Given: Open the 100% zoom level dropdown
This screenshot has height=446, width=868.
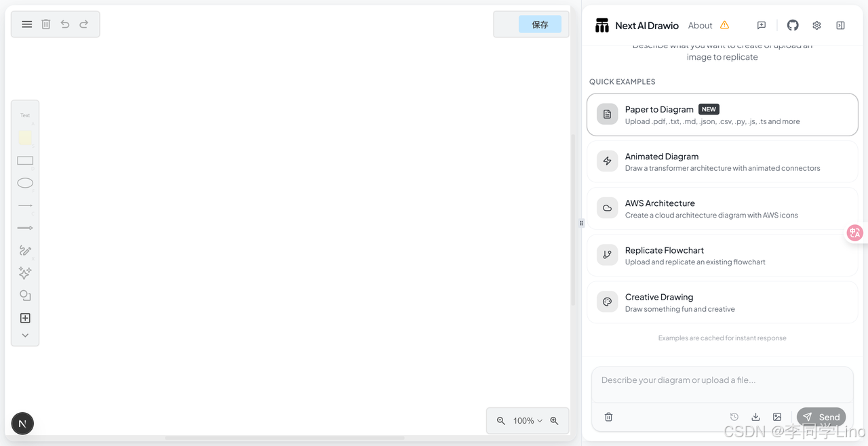Looking at the screenshot, I should point(528,421).
